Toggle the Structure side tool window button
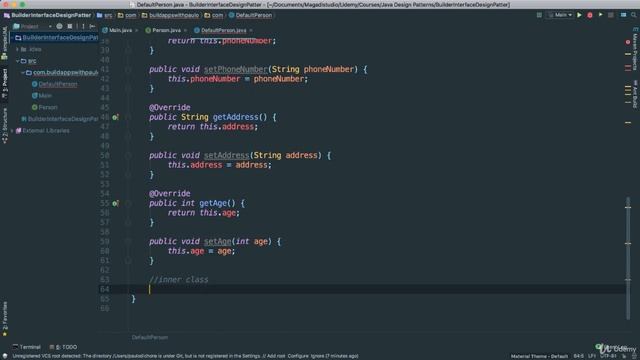This screenshot has height=360, width=640. pyautogui.click(x=4, y=126)
